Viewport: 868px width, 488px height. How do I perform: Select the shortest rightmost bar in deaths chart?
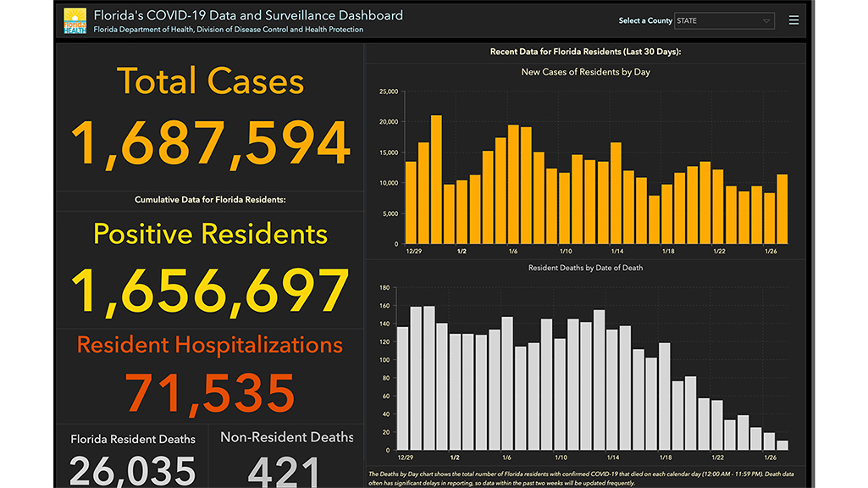tap(782, 445)
